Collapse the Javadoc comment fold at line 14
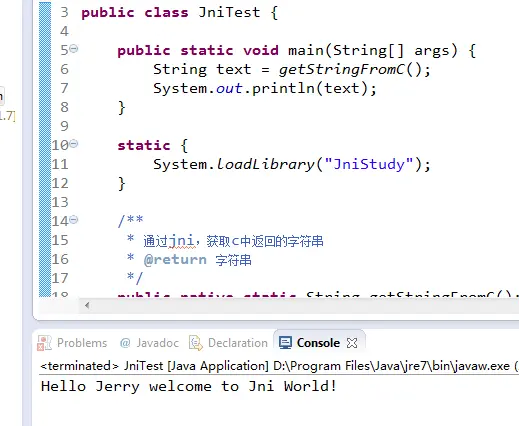 (x=74, y=220)
